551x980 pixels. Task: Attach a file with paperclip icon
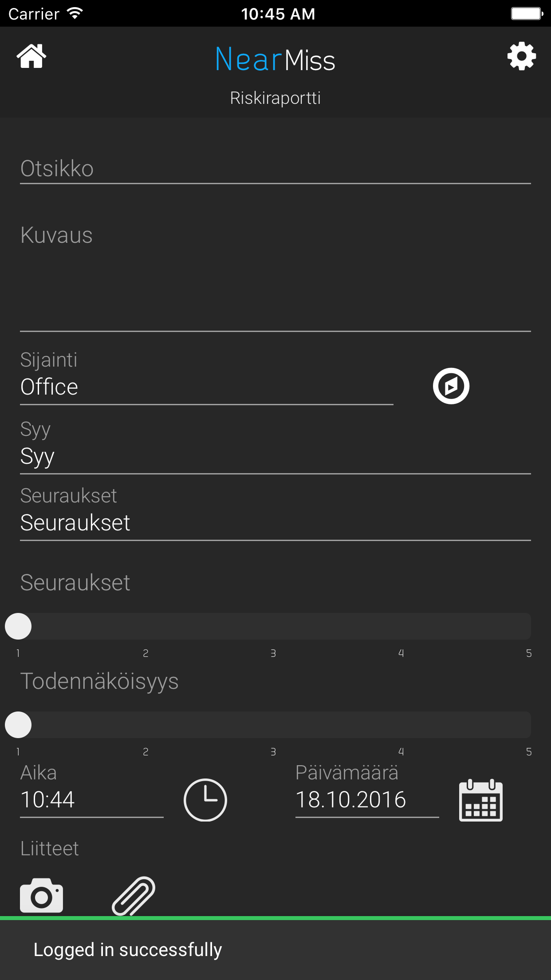click(134, 896)
